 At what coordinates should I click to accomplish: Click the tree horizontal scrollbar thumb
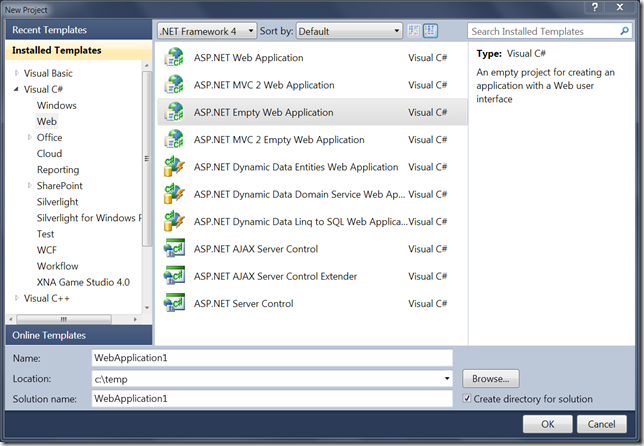(x=64, y=319)
